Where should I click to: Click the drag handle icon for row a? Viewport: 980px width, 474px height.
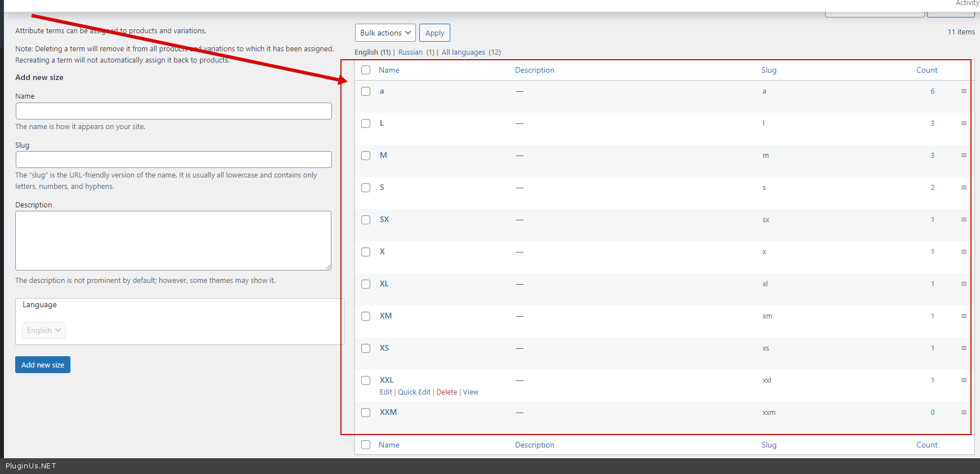pos(964,91)
